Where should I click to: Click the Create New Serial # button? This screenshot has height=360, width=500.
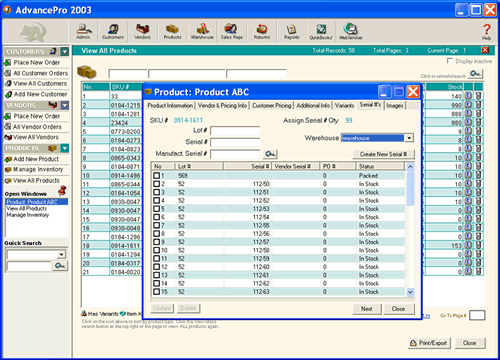[x=383, y=154]
